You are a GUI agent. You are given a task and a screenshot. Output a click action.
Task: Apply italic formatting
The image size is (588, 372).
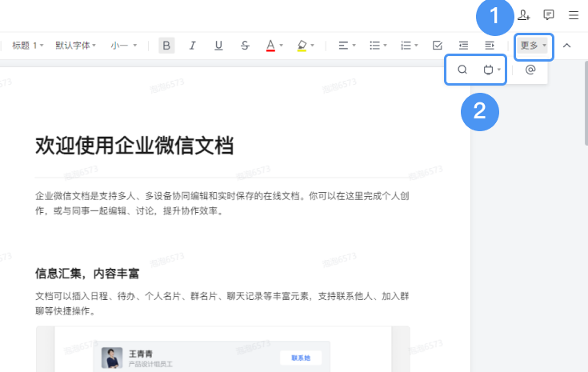click(x=192, y=46)
